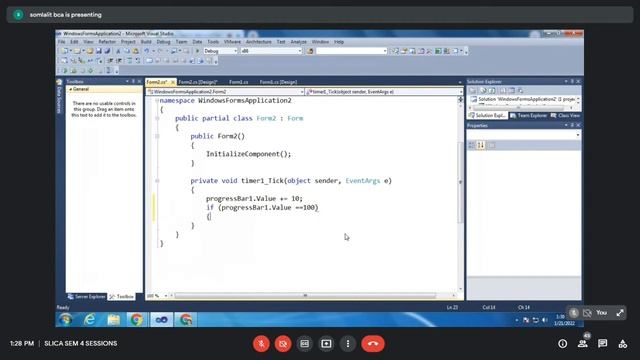Leave the call with the red hang-up button

[373, 344]
